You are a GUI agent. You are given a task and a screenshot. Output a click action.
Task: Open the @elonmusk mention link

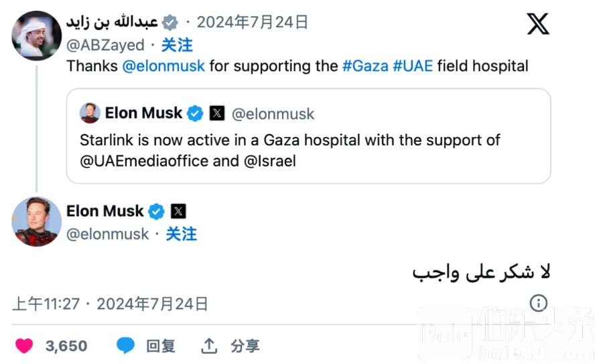click(163, 66)
